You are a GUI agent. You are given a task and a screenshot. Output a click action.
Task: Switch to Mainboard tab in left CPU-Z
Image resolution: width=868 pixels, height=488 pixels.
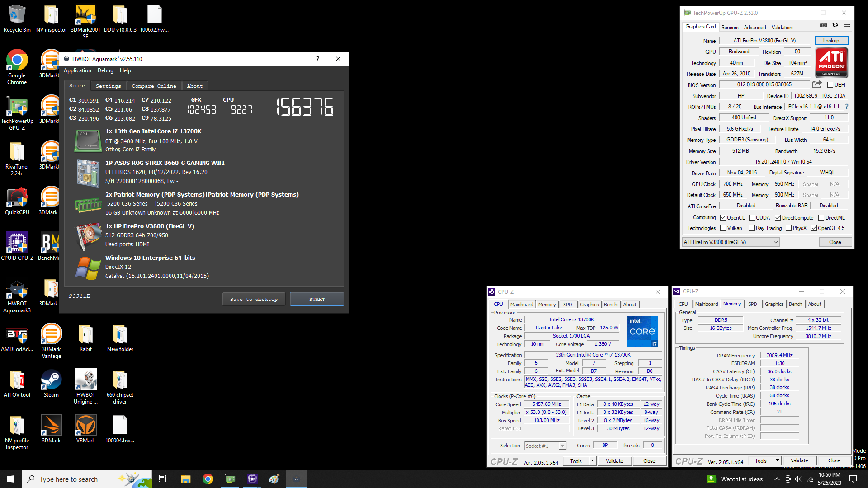point(522,305)
